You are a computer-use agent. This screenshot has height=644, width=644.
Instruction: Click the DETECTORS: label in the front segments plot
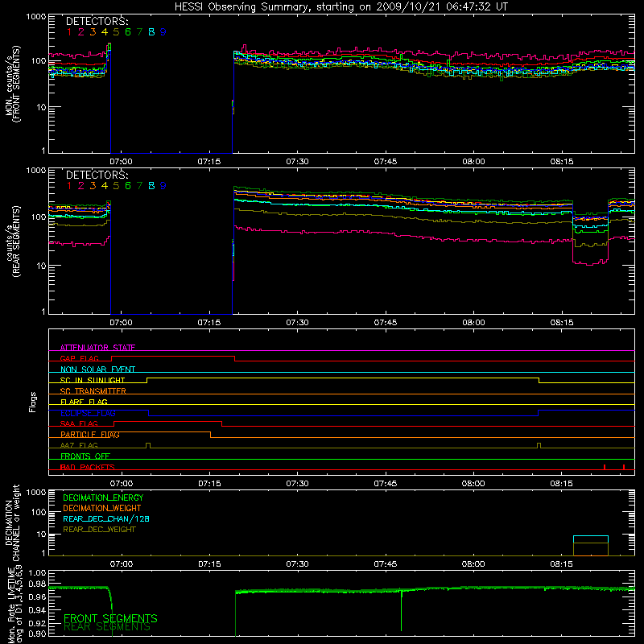97,22
